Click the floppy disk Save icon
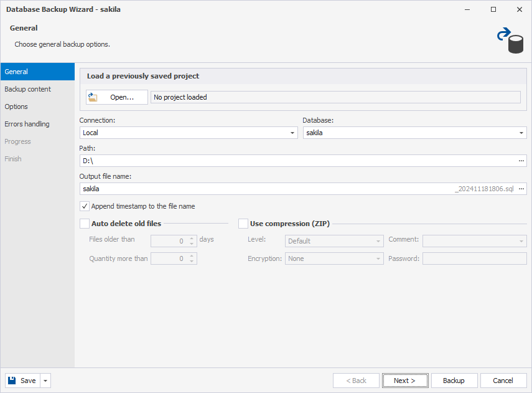Screen dimensions: 532x393 [x=12, y=381]
